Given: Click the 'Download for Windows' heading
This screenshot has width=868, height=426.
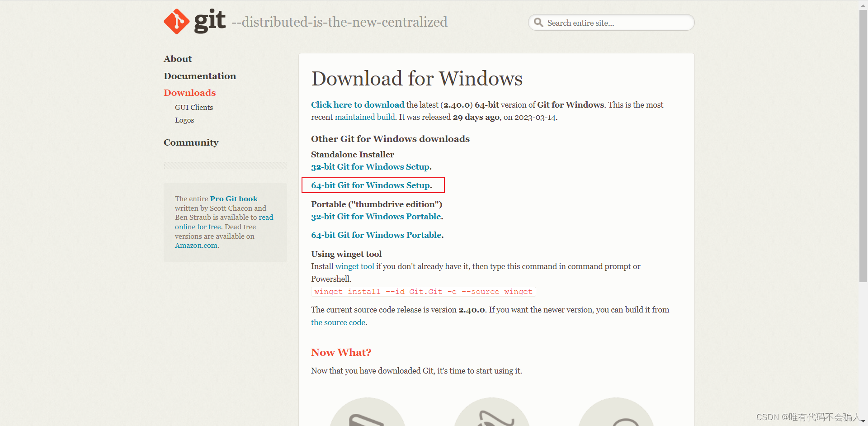Looking at the screenshot, I should click(x=417, y=79).
